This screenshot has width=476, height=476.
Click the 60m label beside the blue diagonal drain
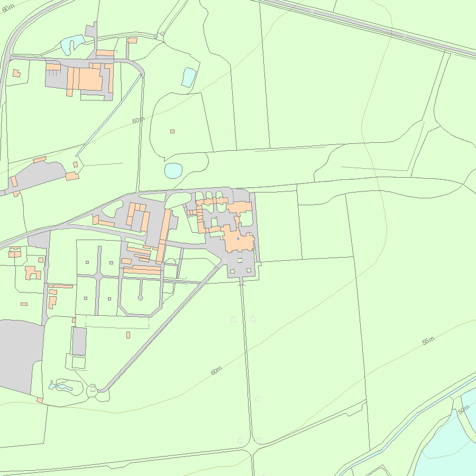tap(139, 120)
